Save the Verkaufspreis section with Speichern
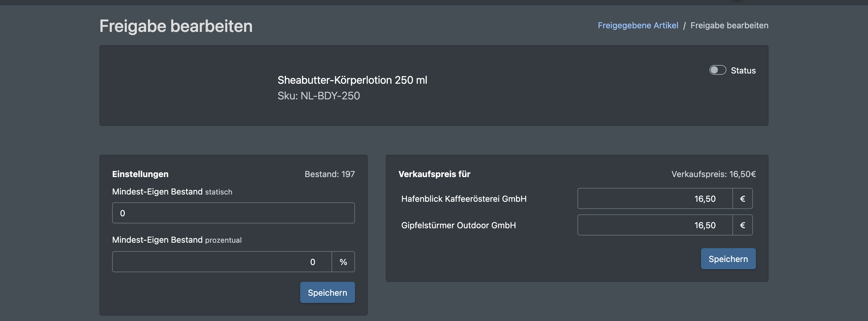Viewport: 868px width, 321px height. click(x=728, y=259)
